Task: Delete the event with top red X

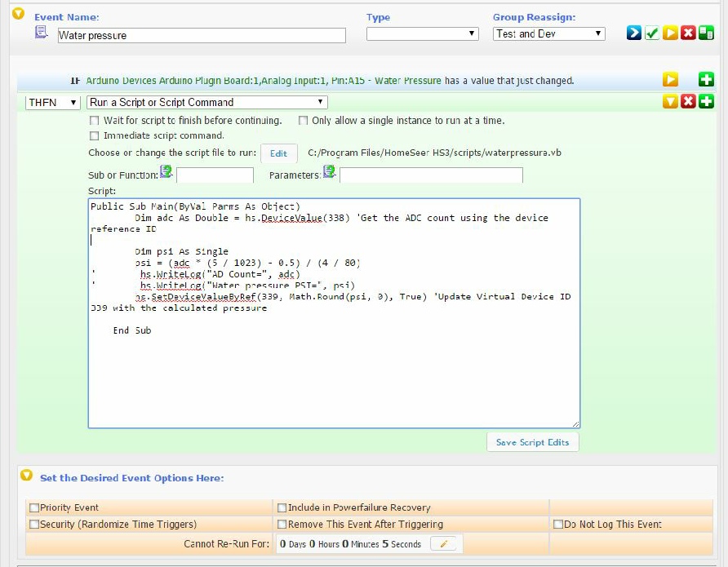Action: coord(688,33)
